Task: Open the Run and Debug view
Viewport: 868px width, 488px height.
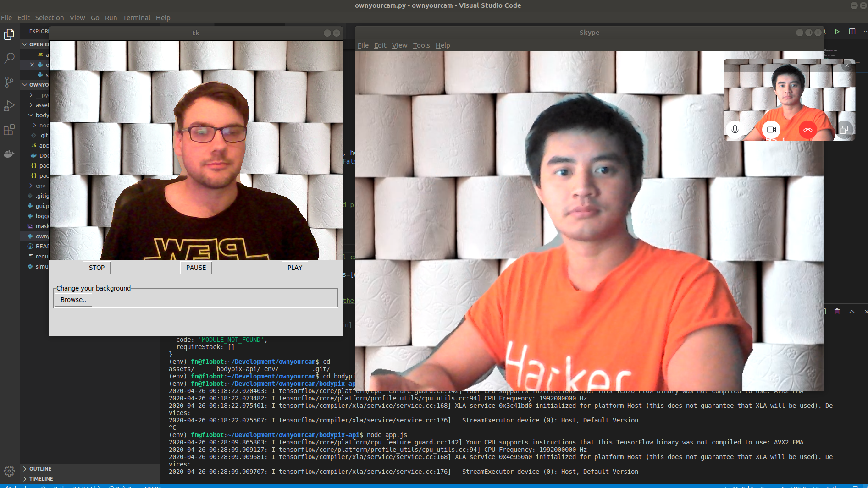Action: [x=9, y=106]
